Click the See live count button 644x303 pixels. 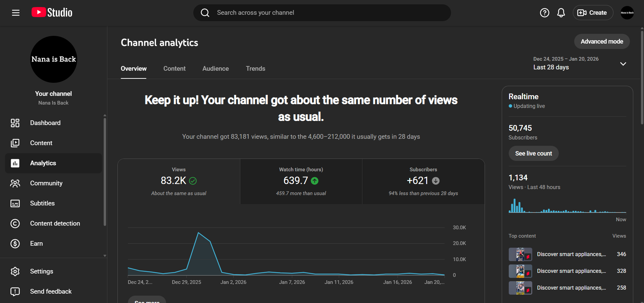click(x=533, y=154)
